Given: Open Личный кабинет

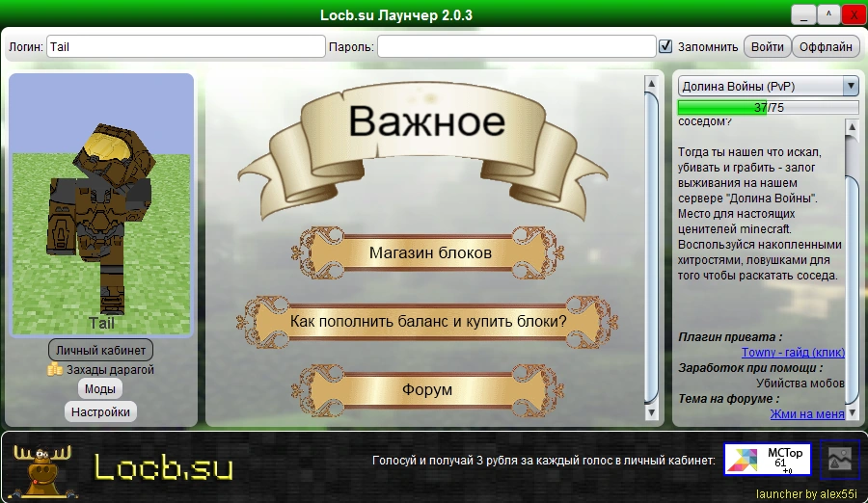Looking at the screenshot, I should (100, 351).
